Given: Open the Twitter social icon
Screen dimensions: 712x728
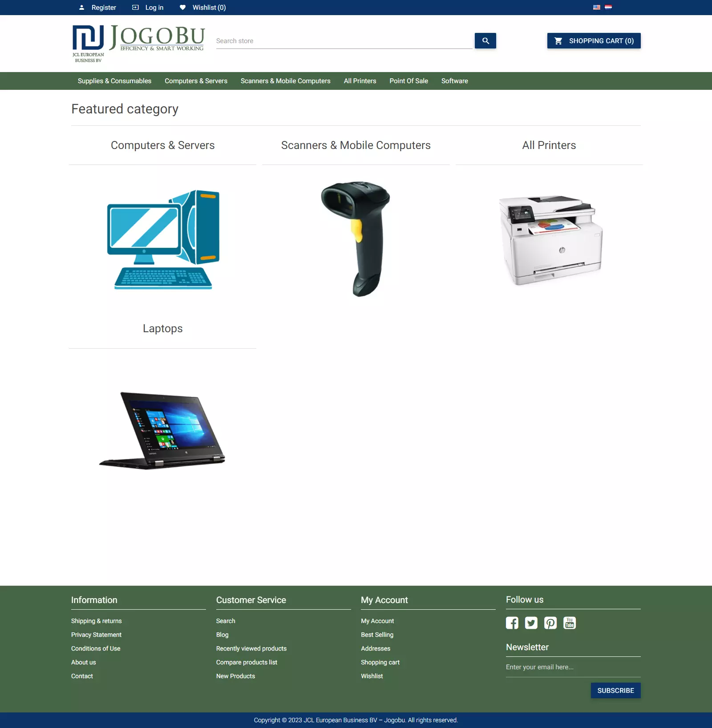Looking at the screenshot, I should [x=531, y=623].
